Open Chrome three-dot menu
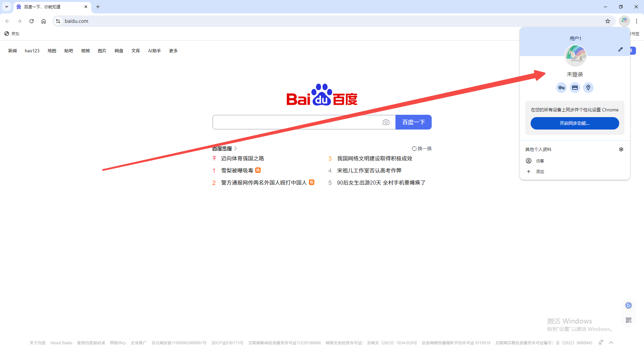The width and height of the screenshot is (644, 349). (637, 21)
